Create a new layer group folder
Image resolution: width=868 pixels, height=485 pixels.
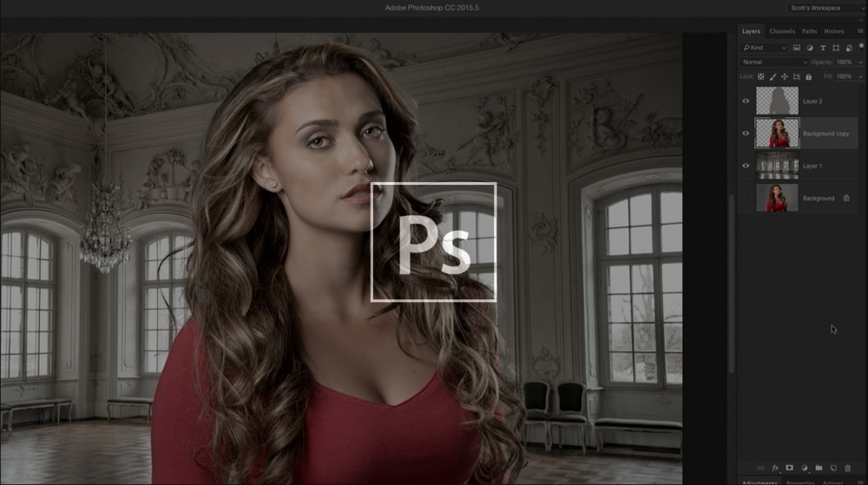click(x=819, y=468)
